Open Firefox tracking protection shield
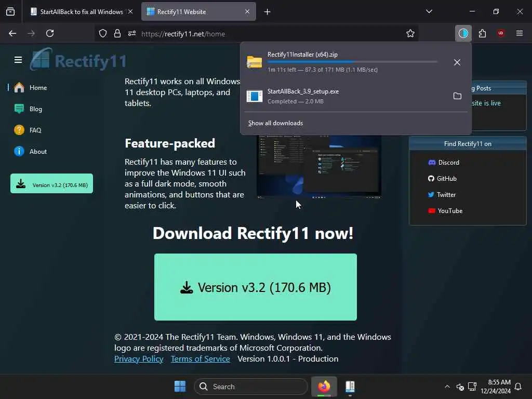Image resolution: width=532 pixels, height=399 pixels. pyautogui.click(x=103, y=34)
